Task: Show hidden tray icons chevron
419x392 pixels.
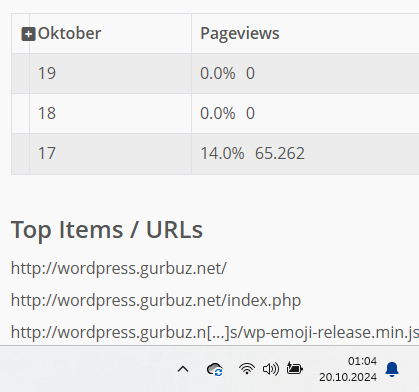Action: [x=183, y=369]
